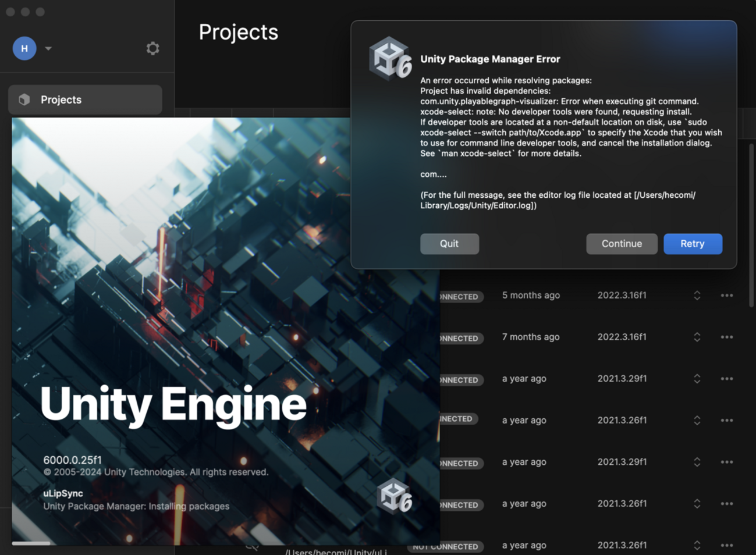This screenshot has width=756, height=555.
Task: Change editor version for the /Users/hecomi/Unity project row
Action: [697, 546]
